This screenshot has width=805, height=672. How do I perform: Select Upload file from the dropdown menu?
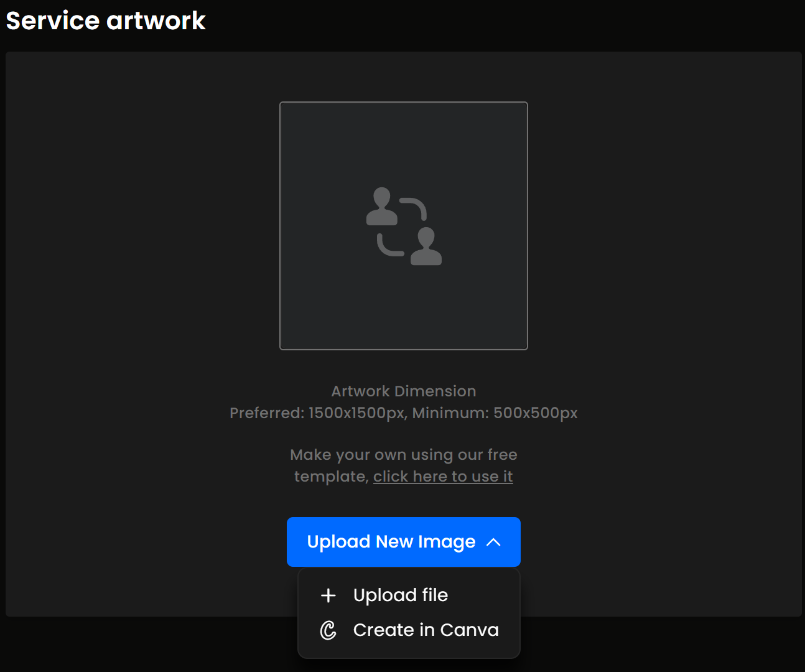click(401, 595)
